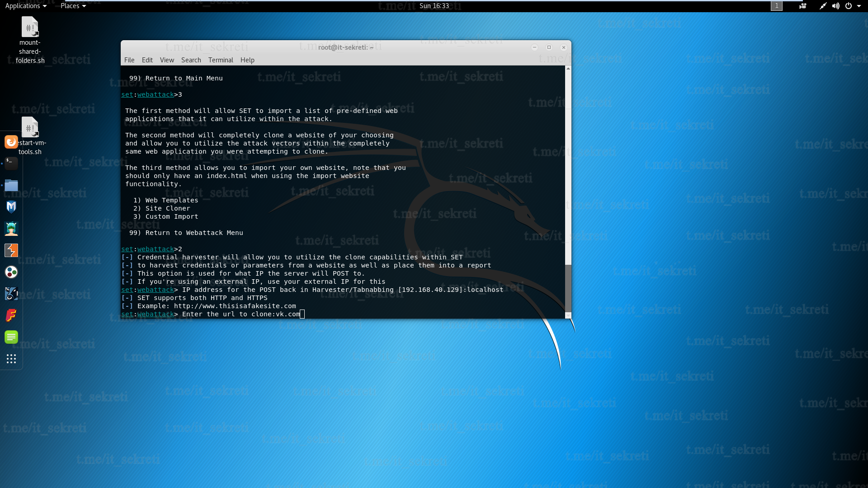The image size is (868, 488).
Task: Open the power menu dropdown arrow
Action: click(x=859, y=6)
